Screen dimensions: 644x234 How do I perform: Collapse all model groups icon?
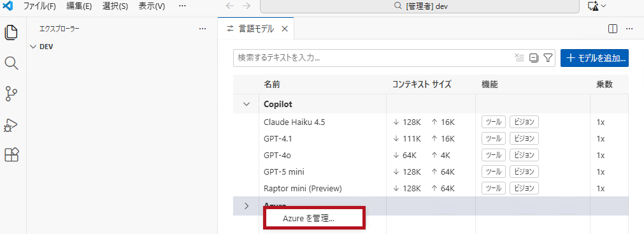point(534,58)
